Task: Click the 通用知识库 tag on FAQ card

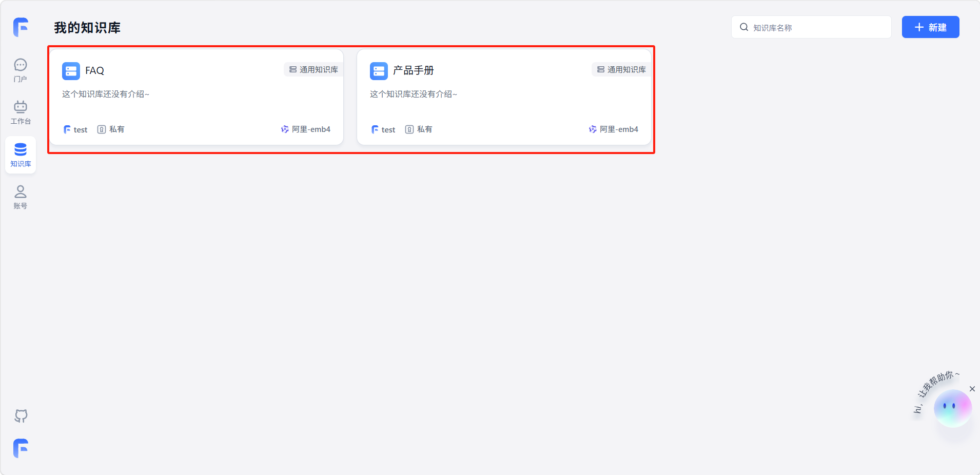Action: (313, 70)
